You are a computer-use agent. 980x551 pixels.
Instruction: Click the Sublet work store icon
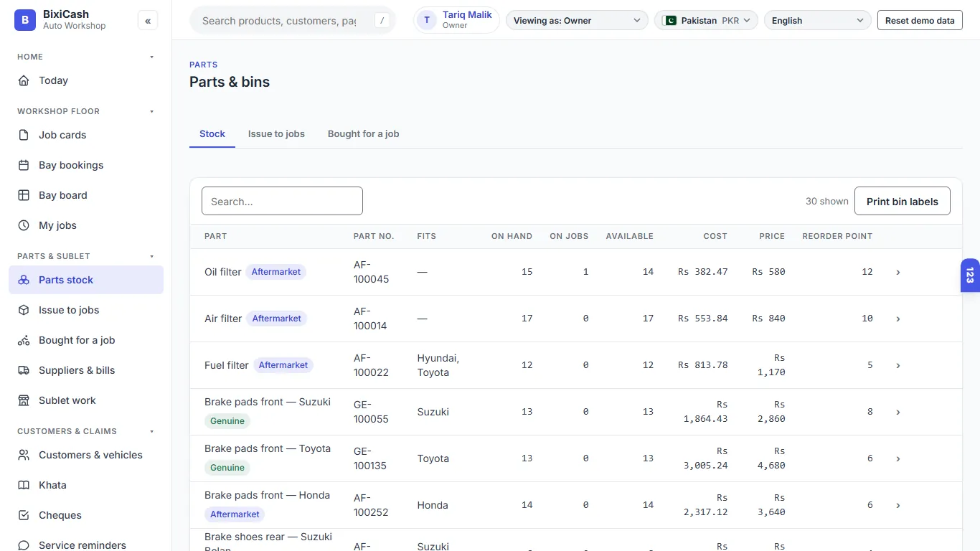(24, 400)
